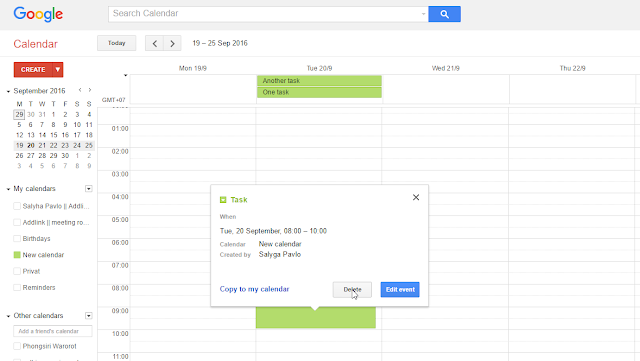Image resolution: width=640 pixels, height=361 pixels.
Task: Click the Google logo
Action: click(38, 14)
